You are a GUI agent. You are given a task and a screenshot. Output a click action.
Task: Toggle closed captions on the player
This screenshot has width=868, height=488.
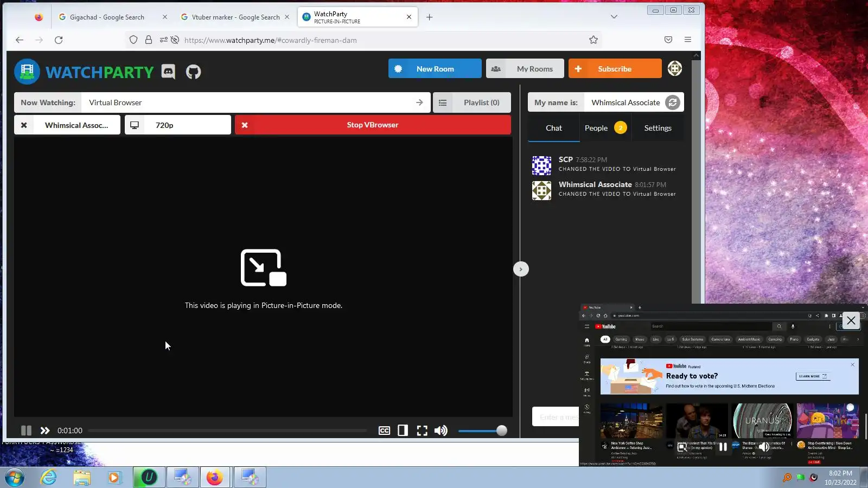384,431
